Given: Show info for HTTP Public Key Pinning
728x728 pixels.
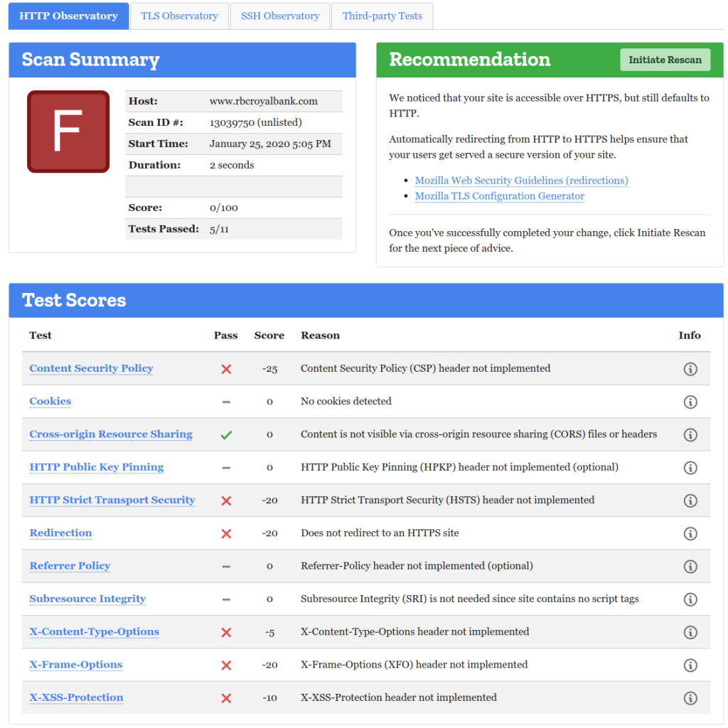Looking at the screenshot, I should [x=690, y=468].
